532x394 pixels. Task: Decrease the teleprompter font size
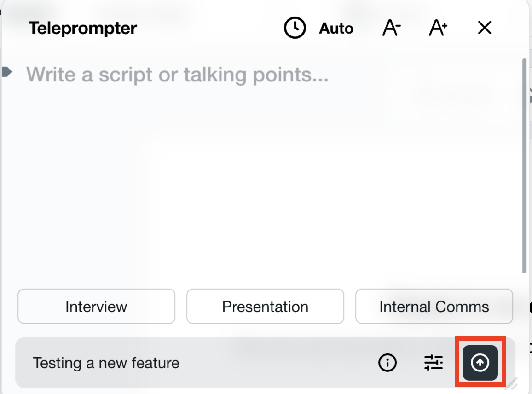tap(391, 28)
